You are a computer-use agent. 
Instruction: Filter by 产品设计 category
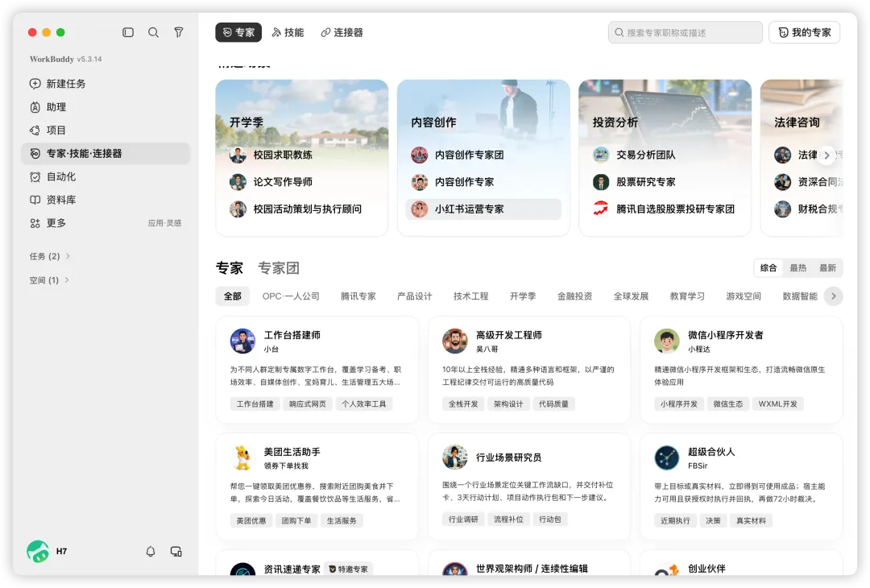[x=415, y=296]
